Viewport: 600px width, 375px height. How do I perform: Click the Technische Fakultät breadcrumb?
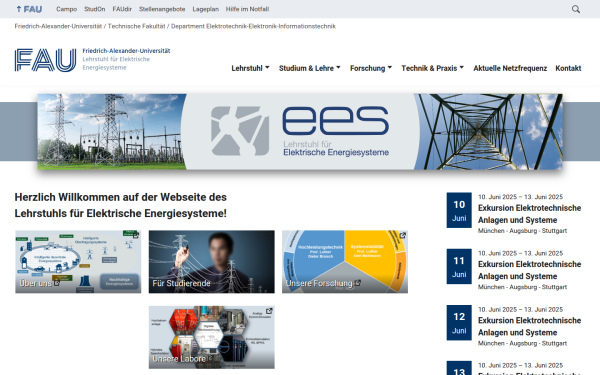point(136,26)
